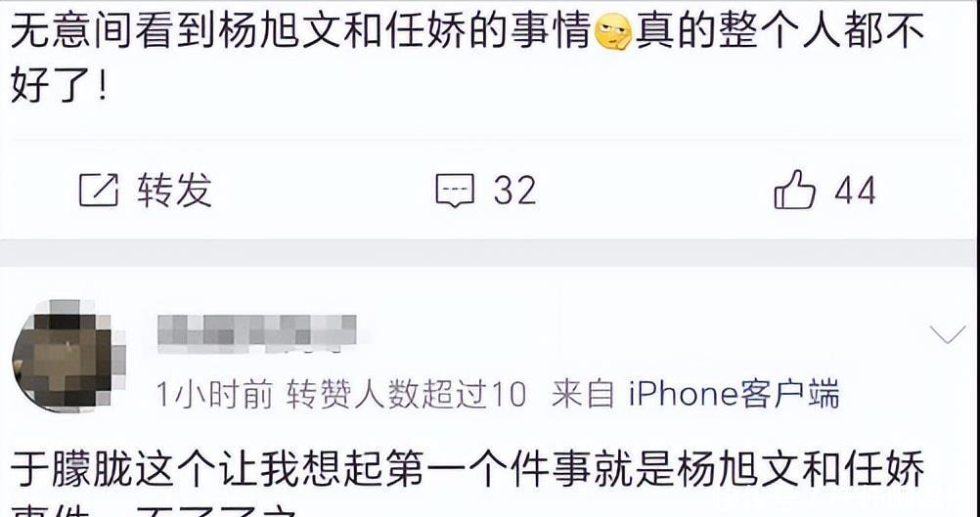Click the 转发 text label

click(174, 190)
